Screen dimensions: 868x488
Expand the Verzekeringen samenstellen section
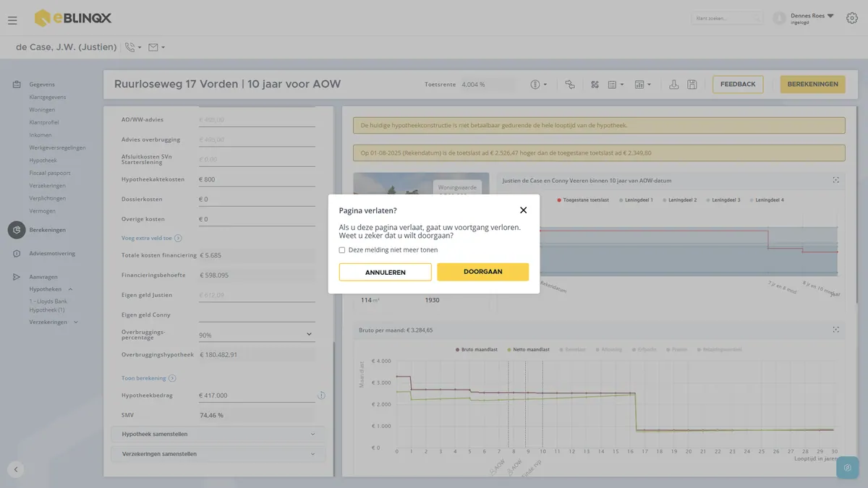218,454
